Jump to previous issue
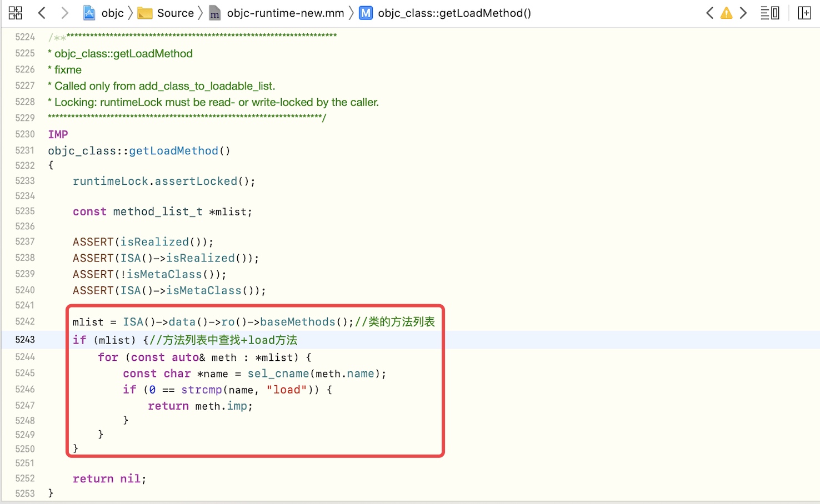 [709, 13]
